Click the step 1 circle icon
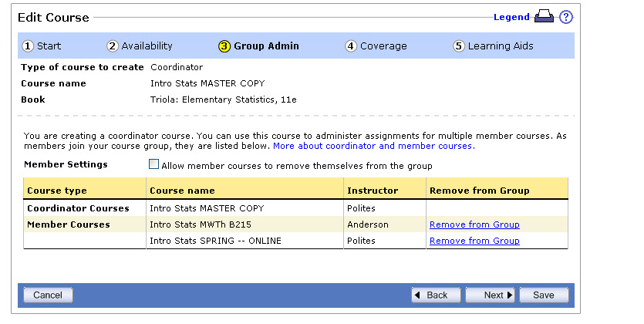644x324 pixels. [x=28, y=46]
